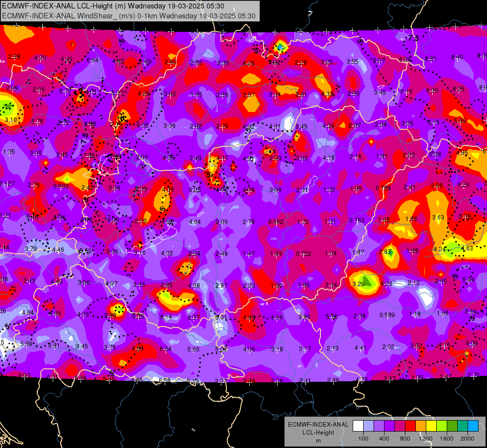Click the legend value 400

[x=384, y=439]
